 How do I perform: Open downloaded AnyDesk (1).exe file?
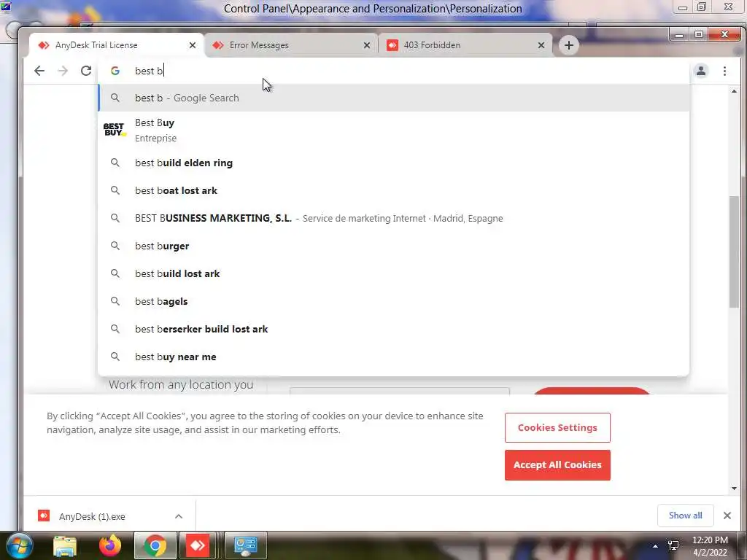point(92,517)
